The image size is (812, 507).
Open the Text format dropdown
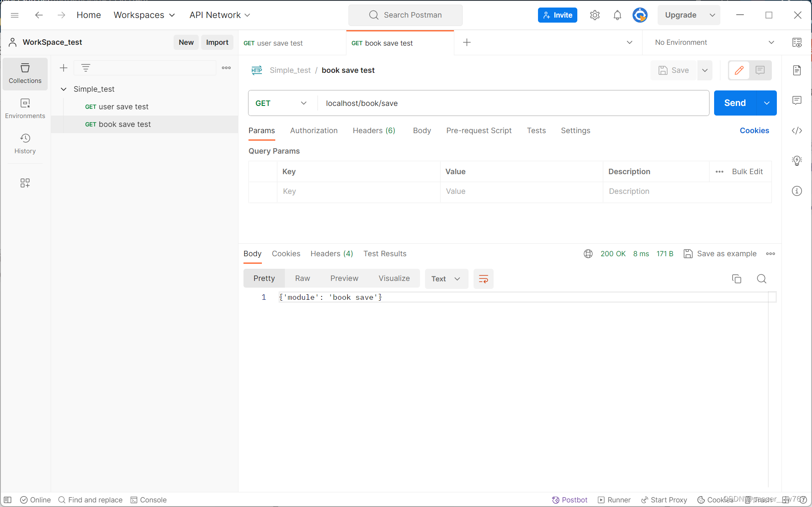pyautogui.click(x=446, y=279)
